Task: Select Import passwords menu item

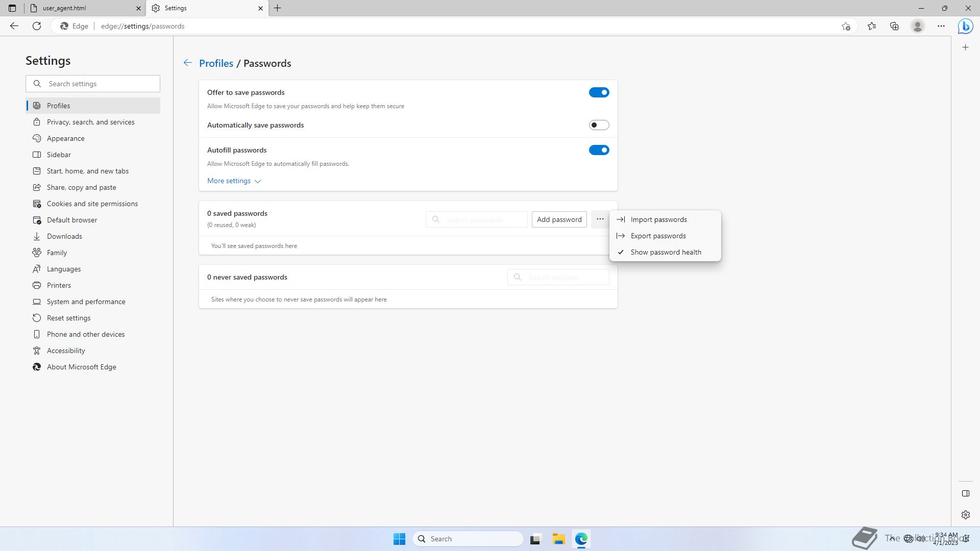Action: tap(665, 219)
